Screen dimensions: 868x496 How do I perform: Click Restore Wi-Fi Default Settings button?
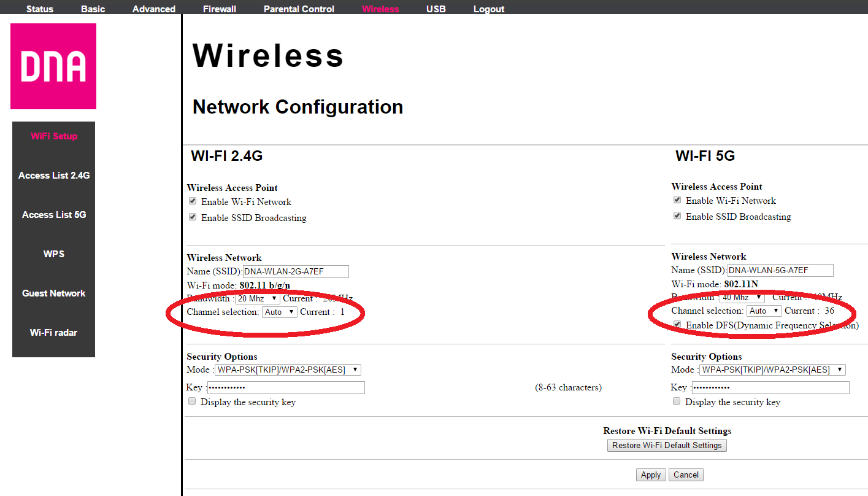click(x=667, y=445)
